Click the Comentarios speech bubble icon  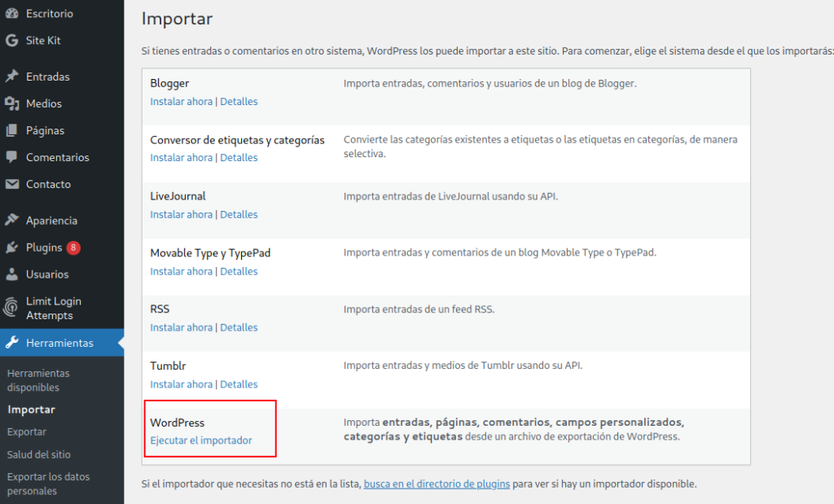11,157
